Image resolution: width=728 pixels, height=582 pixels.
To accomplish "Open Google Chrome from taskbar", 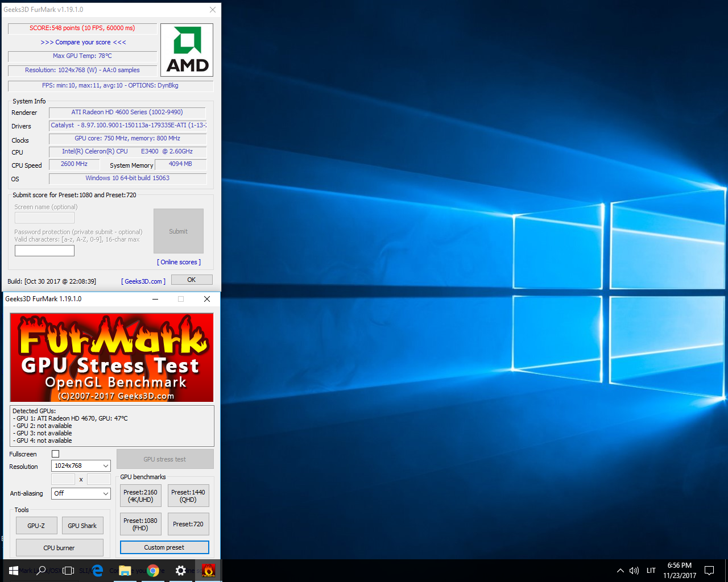I will [x=153, y=571].
